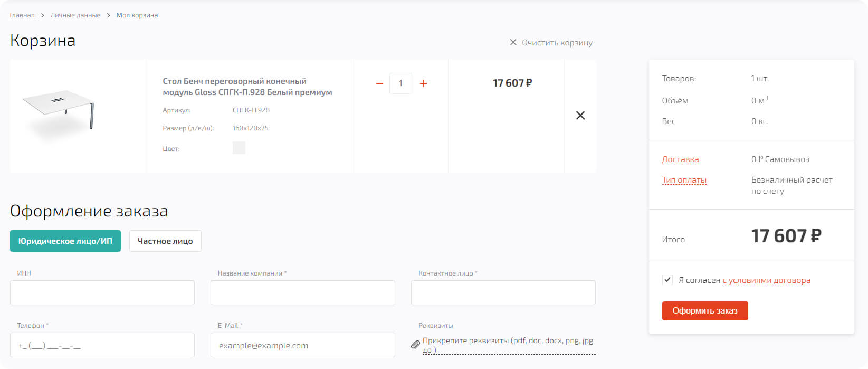Click the product color swatch
The width and height of the screenshot is (868, 369).
pos(239,148)
